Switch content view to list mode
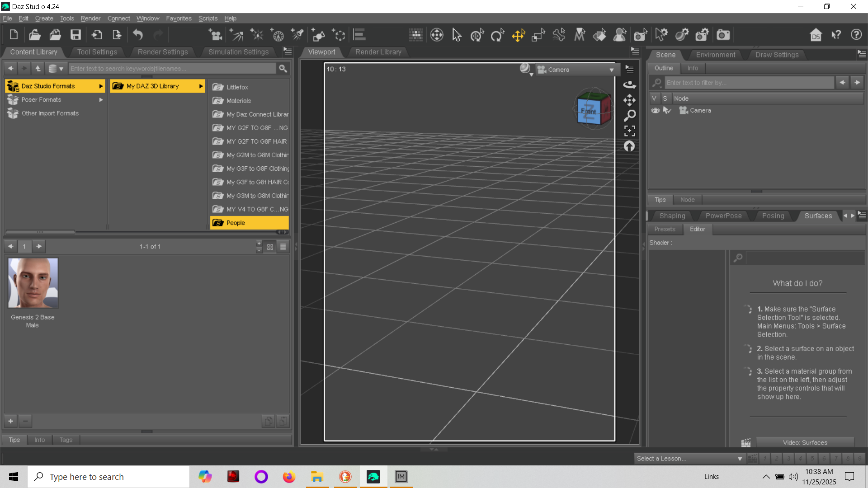Viewport: 868px width, 488px height. (283, 247)
